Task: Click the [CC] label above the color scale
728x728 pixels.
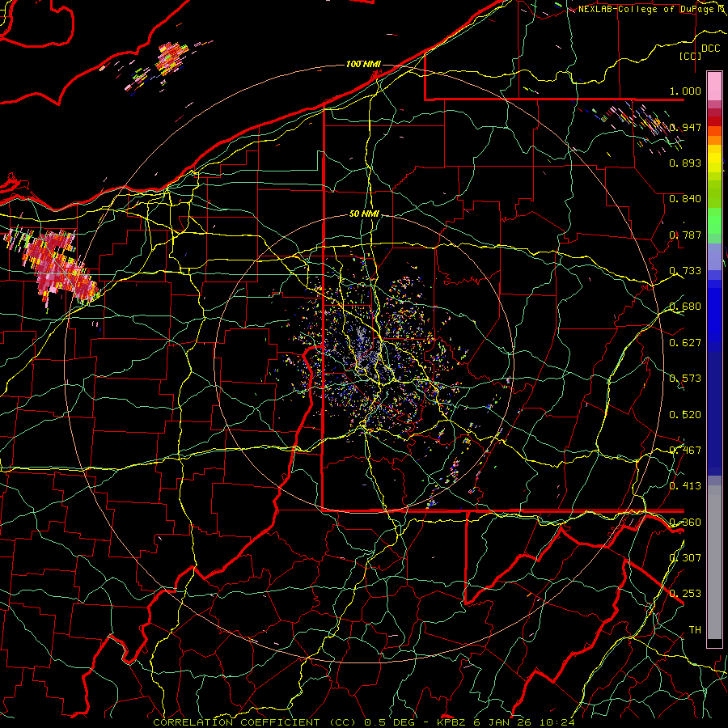Action: click(x=691, y=56)
